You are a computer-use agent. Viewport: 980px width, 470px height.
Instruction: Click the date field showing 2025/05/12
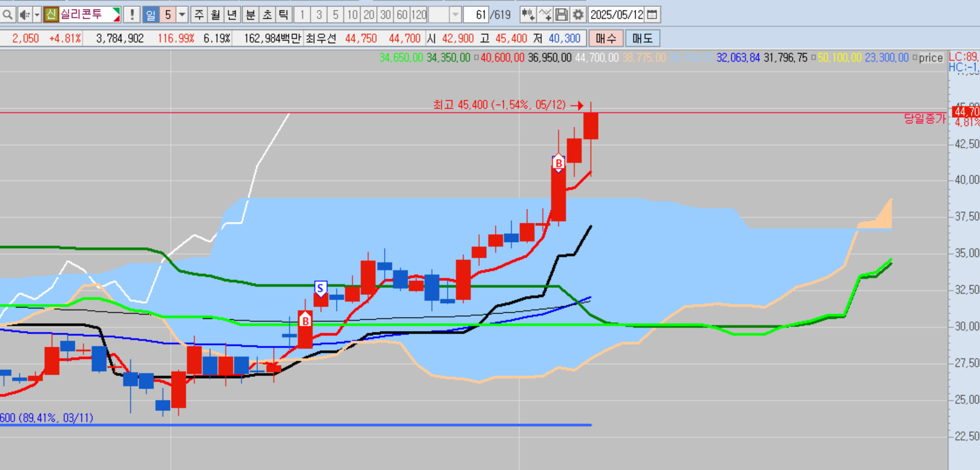(617, 15)
